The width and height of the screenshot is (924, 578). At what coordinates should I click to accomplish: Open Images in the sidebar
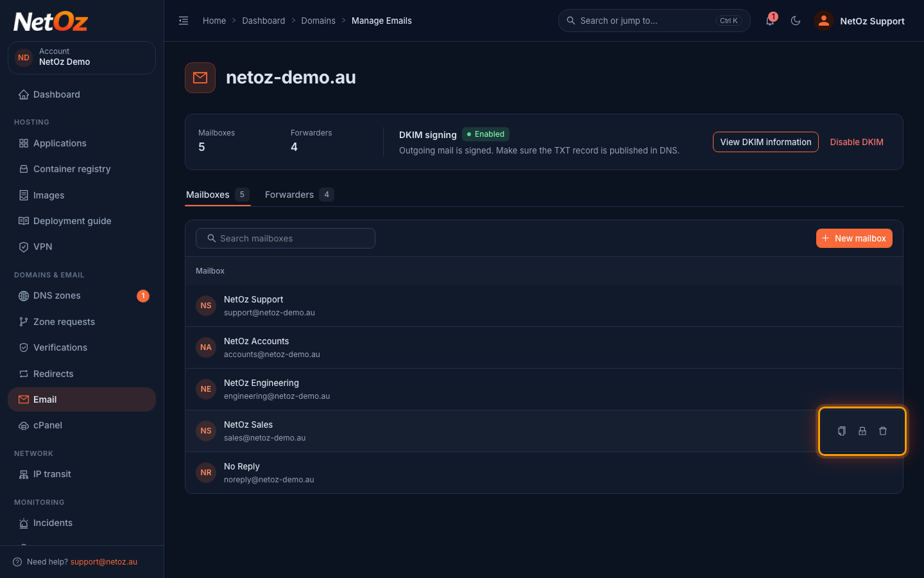coord(81,195)
